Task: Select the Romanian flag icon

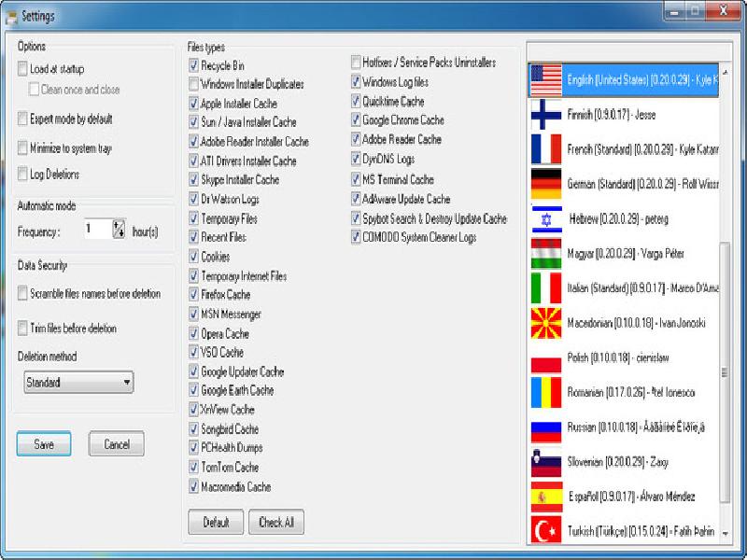Action: click(546, 392)
